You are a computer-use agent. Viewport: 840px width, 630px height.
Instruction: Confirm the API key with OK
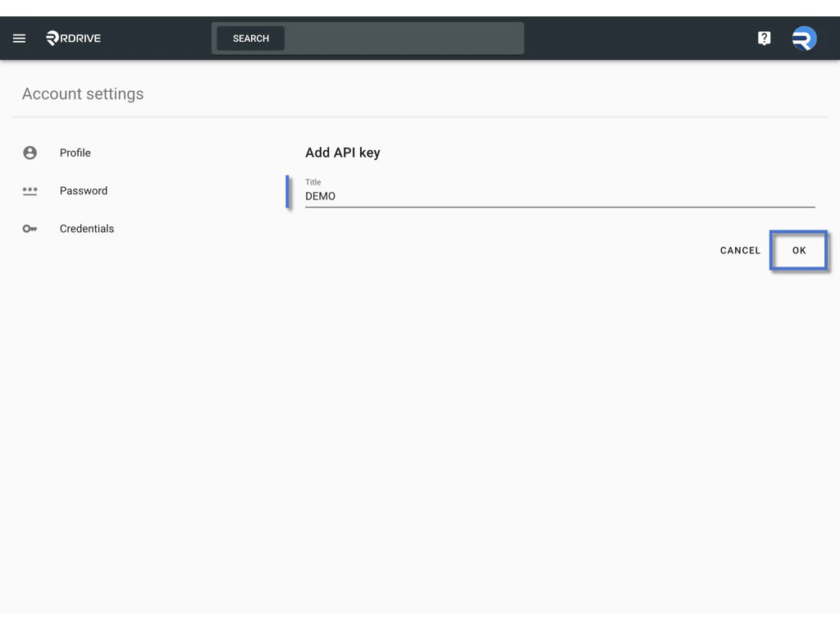click(x=798, y=250)
